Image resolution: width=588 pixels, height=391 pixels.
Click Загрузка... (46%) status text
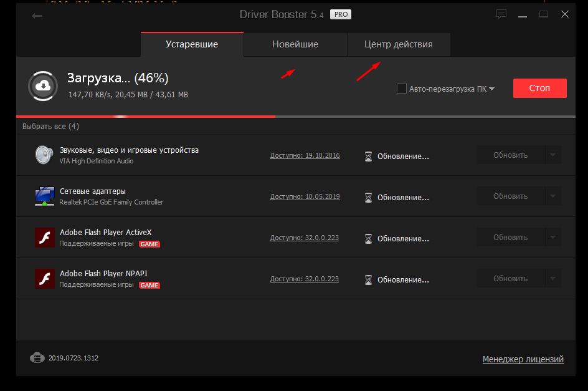pyautogui.click(x=118, y=78)
